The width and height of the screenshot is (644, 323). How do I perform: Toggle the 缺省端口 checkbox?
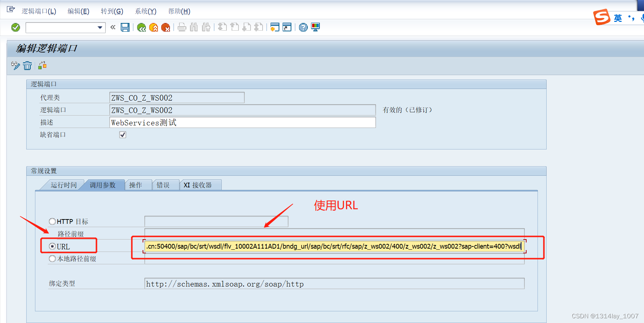point(123,135)
